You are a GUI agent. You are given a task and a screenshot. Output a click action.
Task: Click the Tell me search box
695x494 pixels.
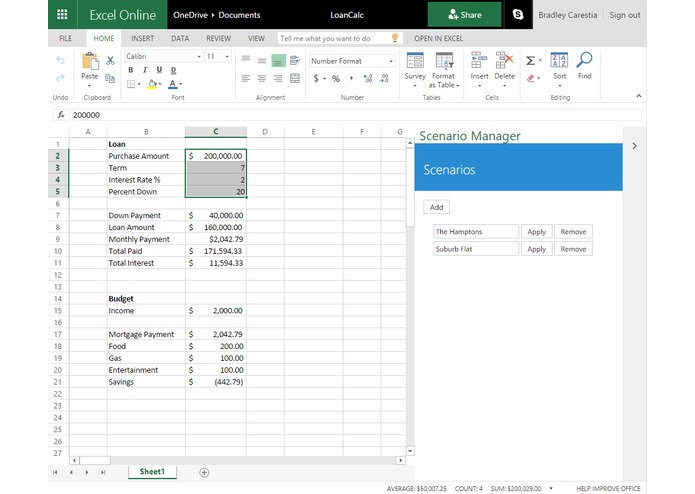(340, 39)
